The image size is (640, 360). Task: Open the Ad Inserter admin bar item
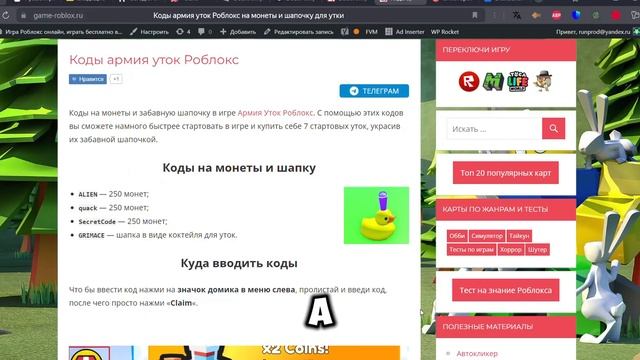[405, 31]
